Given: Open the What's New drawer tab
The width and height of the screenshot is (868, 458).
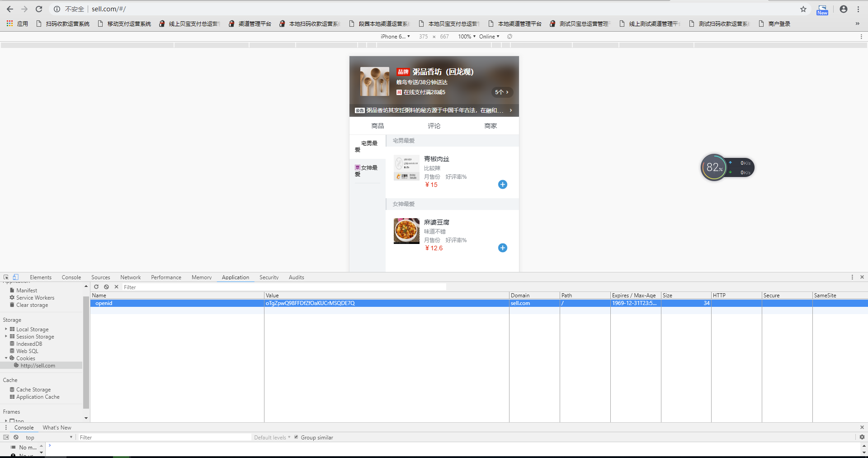Looking at the screenshot, I should pyautogui.click(x=57, y=428).
